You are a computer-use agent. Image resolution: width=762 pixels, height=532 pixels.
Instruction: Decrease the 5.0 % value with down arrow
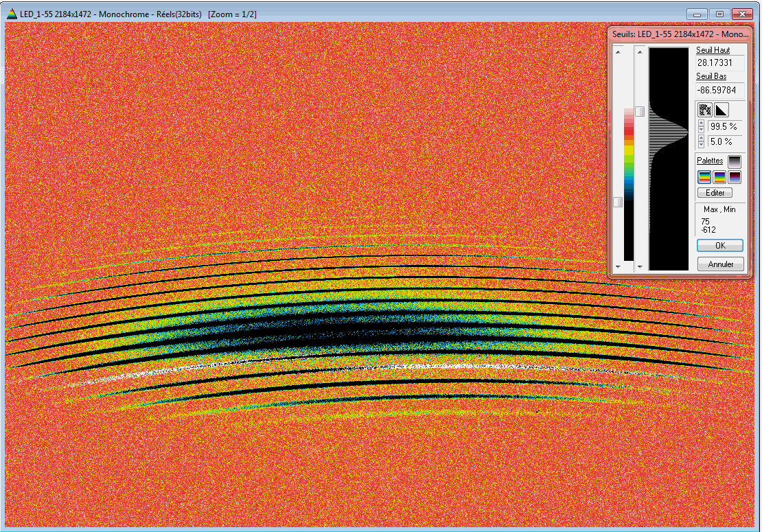(702, 144)
